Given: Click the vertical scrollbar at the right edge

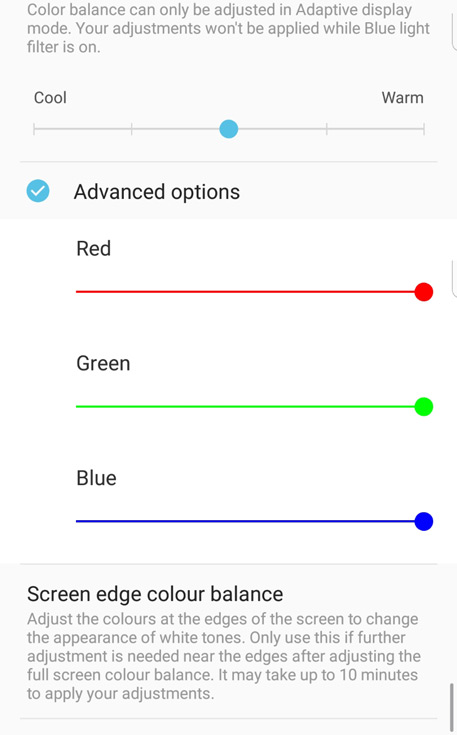Looking at the screenshot, I should 452,708.
